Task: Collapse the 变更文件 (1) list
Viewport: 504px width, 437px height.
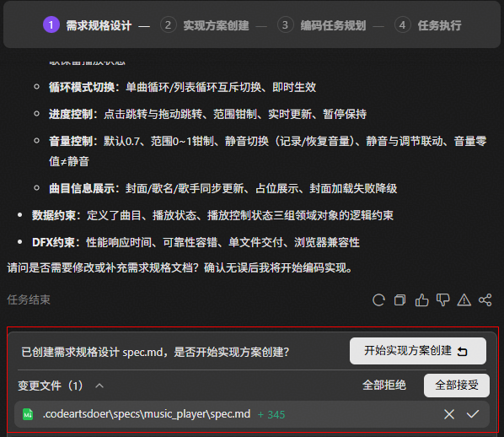Action: 99,386
